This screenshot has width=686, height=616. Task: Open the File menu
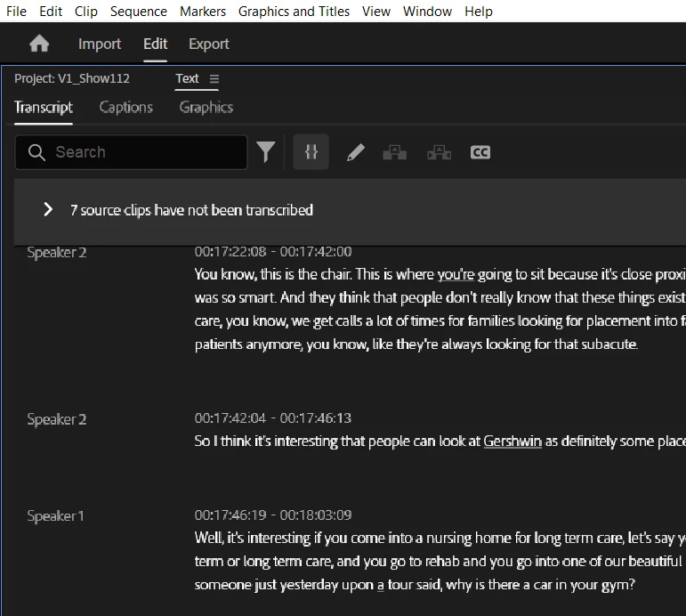pyautogui.click(x=16, y=11)
